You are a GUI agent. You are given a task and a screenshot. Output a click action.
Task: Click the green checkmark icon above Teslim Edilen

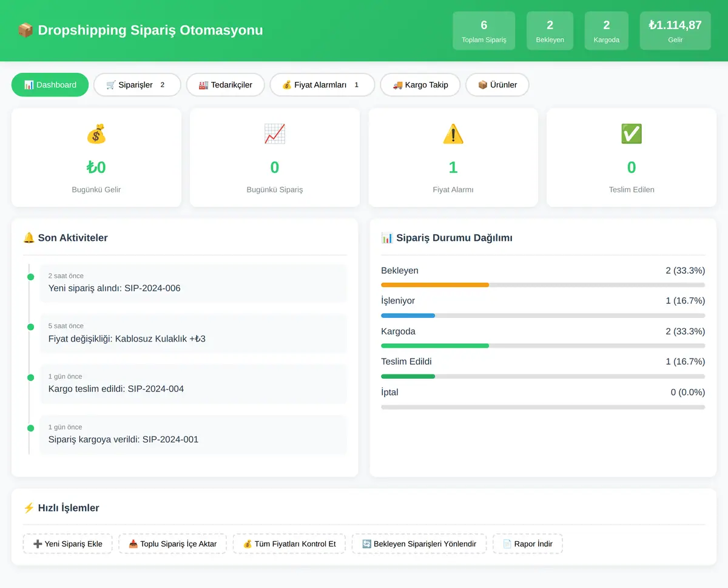click(631, 133)
